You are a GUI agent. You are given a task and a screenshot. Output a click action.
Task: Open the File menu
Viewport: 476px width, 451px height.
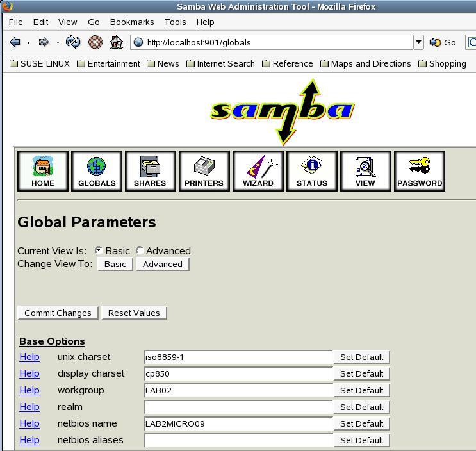[15, 22]
